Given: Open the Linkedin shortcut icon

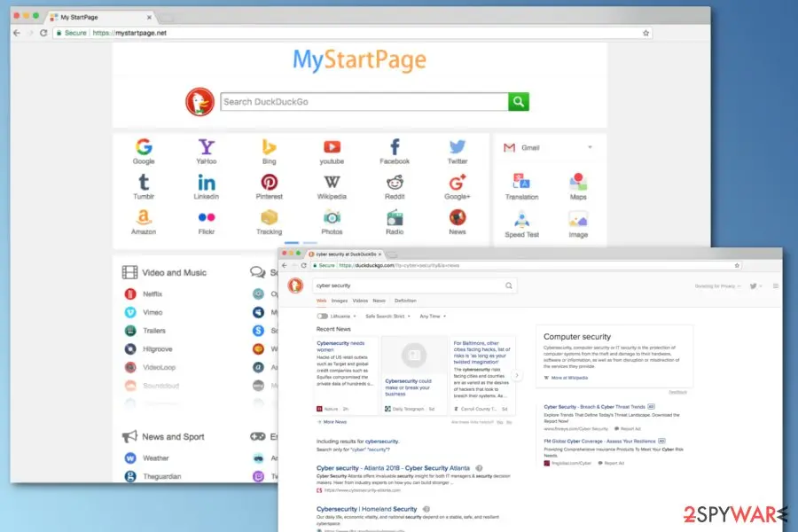Looking at the screenshot, I should (206, 182).
